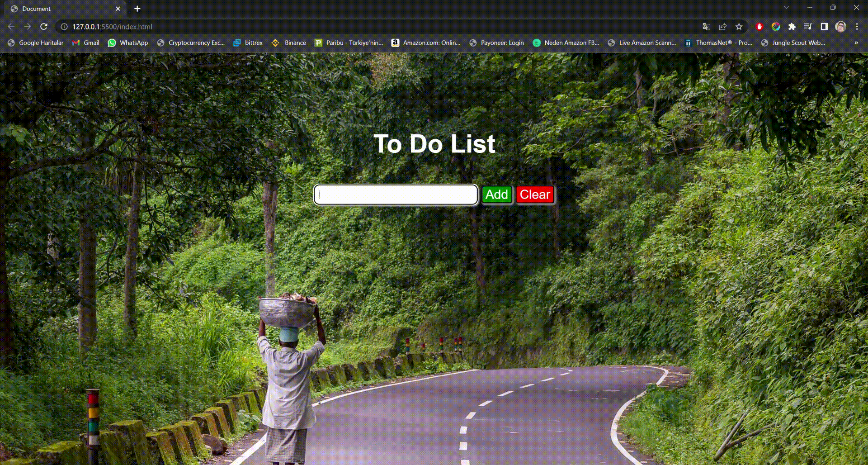Click the green Add button

(x=497, y=195)
